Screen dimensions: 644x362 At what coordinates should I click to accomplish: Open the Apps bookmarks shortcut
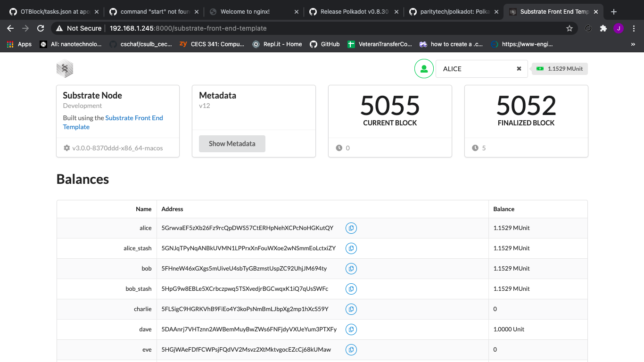tap(19, 44)
